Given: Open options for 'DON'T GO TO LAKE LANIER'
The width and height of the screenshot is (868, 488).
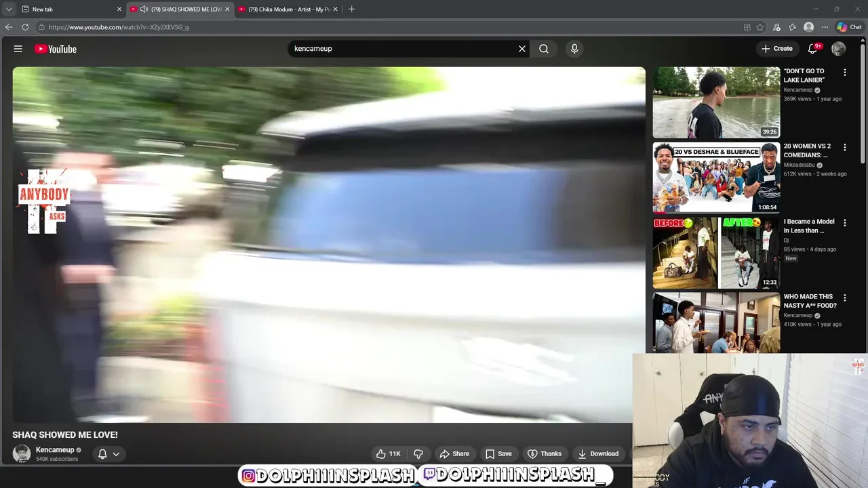Looking at the screenshot, I should (x=844, y=73).
